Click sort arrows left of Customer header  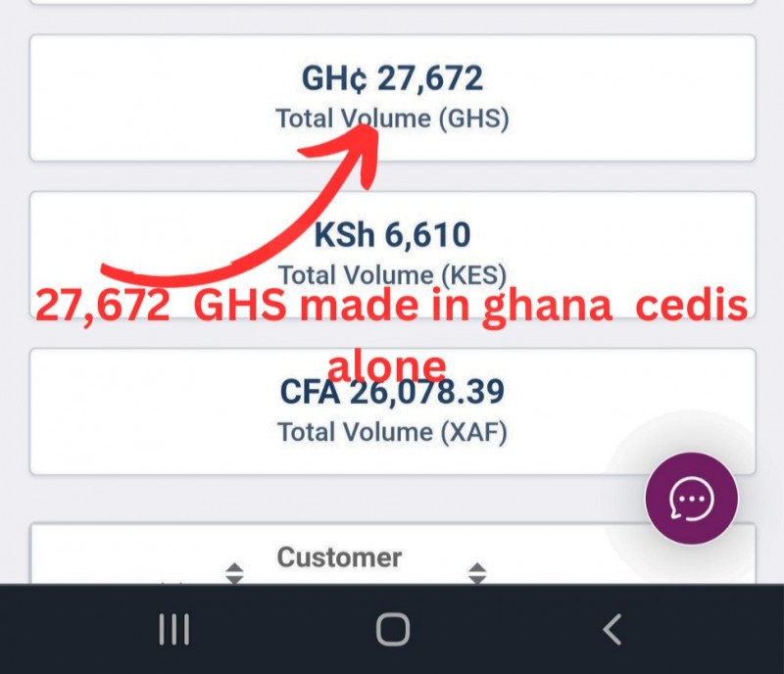coord(234,573)
